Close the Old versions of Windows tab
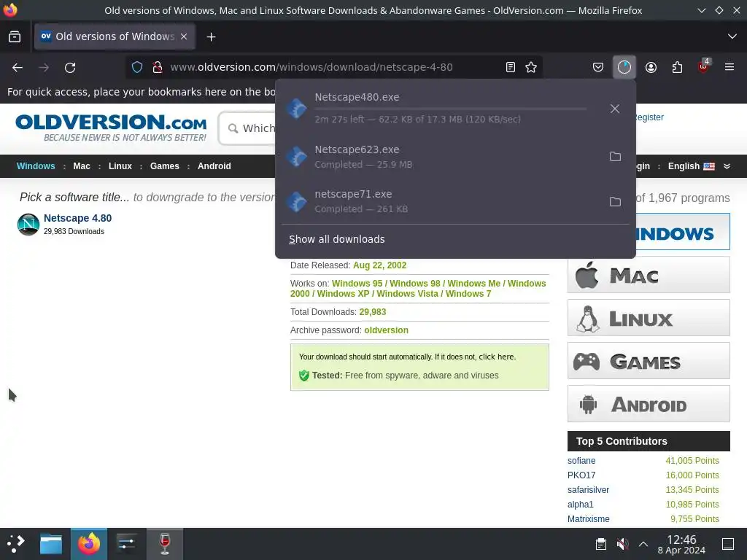This screenshot has height=560, width=747. point(184,36)
